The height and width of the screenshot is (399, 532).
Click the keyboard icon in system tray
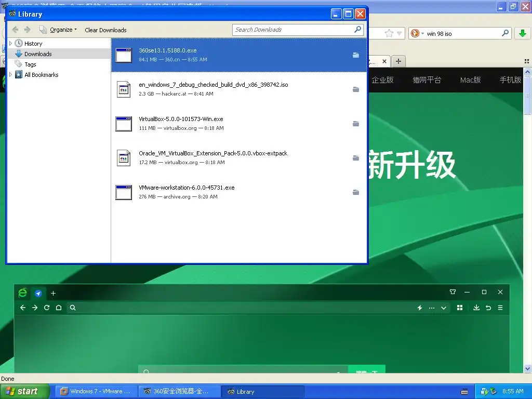point(464,392)
